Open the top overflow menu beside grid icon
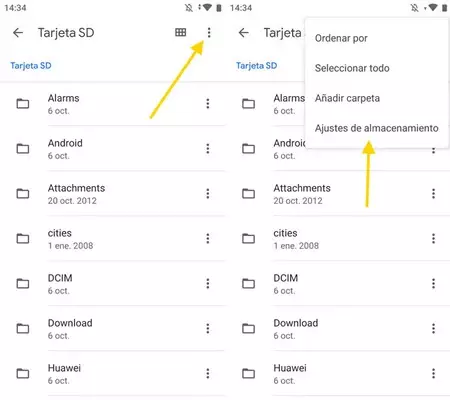The width and height of the screenshot is (450, 400). coord(209,32)
